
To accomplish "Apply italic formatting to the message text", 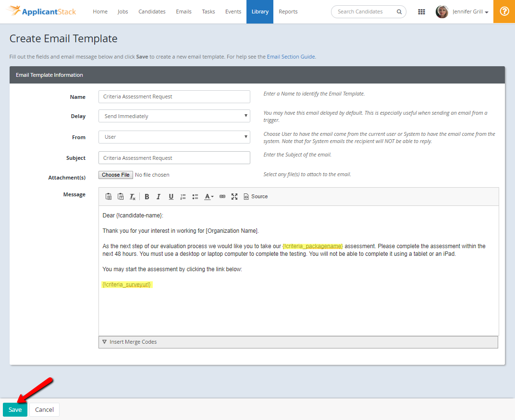I will 159,196.
